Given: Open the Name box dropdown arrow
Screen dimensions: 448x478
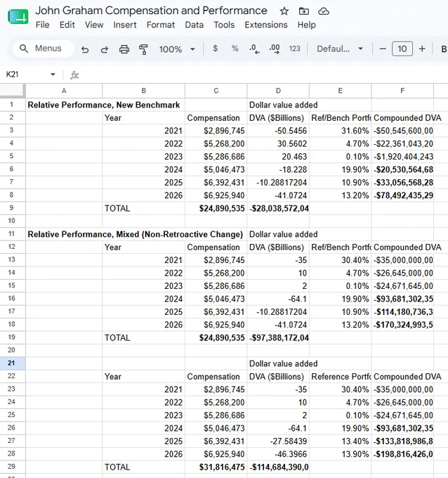Looking at the screenshot, I should (53, 75).
